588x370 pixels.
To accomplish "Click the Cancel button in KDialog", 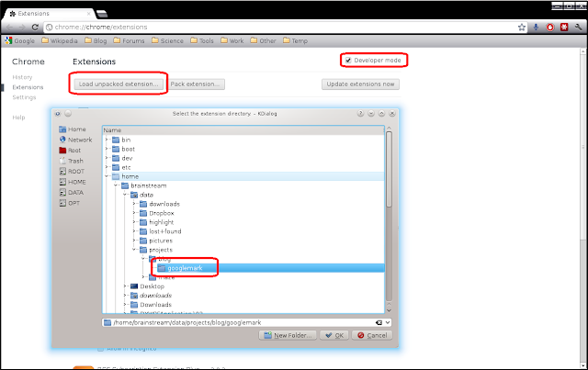I will 372,335.
